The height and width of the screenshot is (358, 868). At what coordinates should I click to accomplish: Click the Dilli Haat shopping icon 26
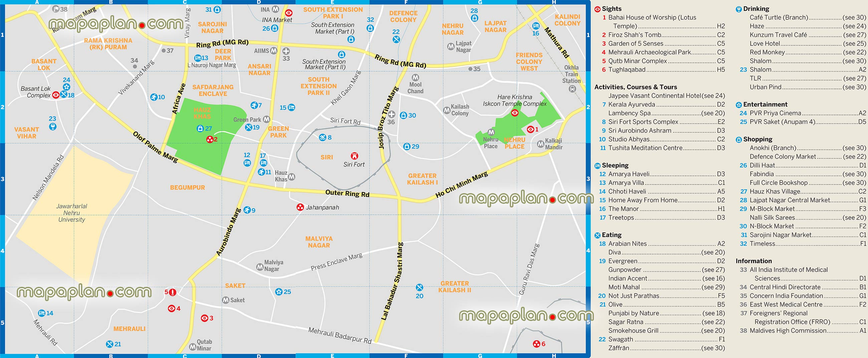coord(275,28)
